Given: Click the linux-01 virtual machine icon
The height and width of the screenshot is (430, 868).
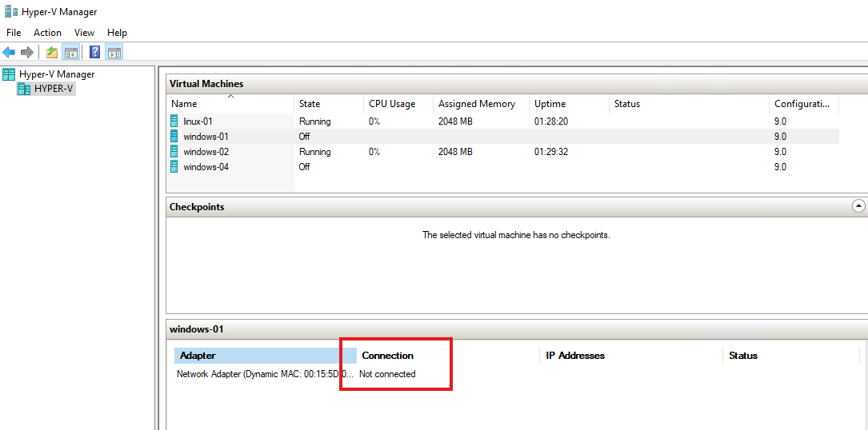Looking at the screenshot, I should pyautogui.click(x=174, y=121).
